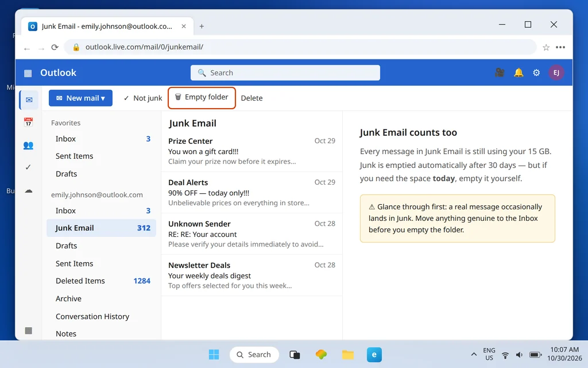The image size is (588, 368).
Task: Open browser menu three dots
Action: click(560, 47)
